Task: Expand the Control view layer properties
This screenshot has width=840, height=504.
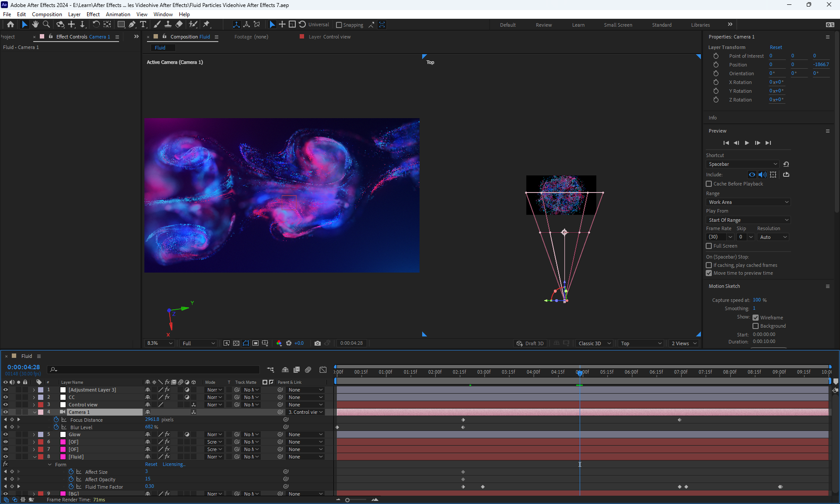Action: pyautogui.click(x=34, y=405)
